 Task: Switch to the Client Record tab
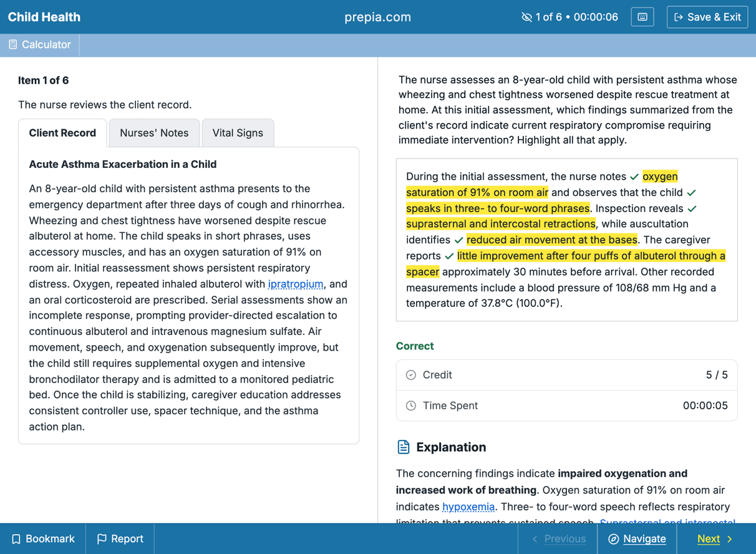(x=62, y=133)
